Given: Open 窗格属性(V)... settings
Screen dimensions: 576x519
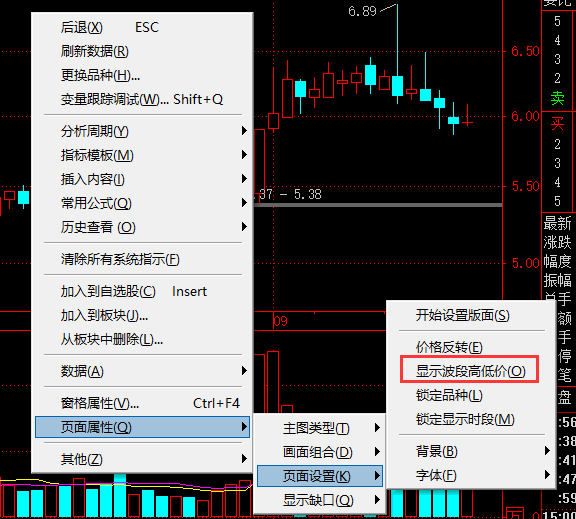Looking at the screenshot, I should [143, 403].
